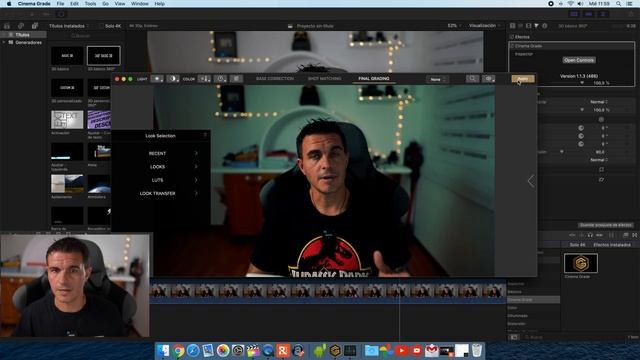Viewport: 640px width, 360px height.
Task: Select the Light contrast half-circle tool
Action: [x=173, y=78]
